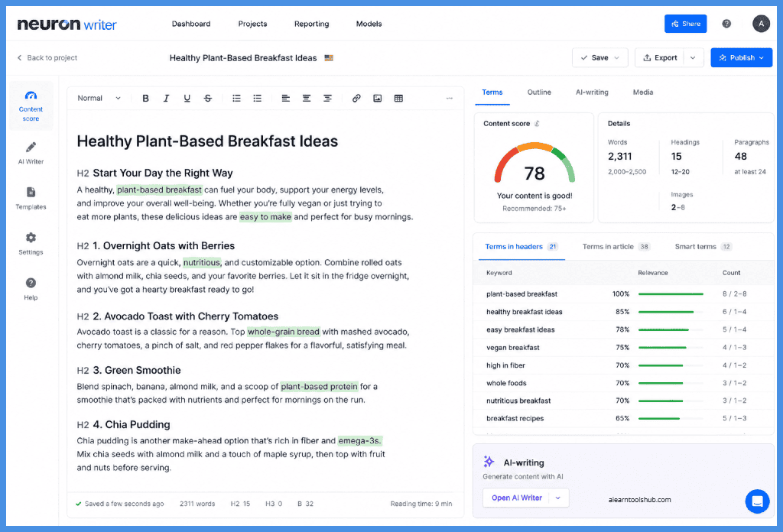Click the Content score info icon
Viewport: 783px width, 532px height.
pos(537,123)
